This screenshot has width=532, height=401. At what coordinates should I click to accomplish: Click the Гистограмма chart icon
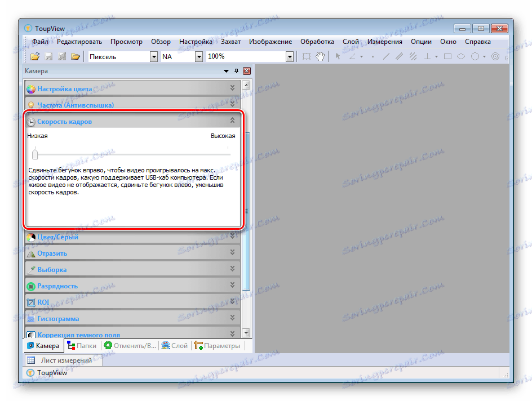click(31, 319)
